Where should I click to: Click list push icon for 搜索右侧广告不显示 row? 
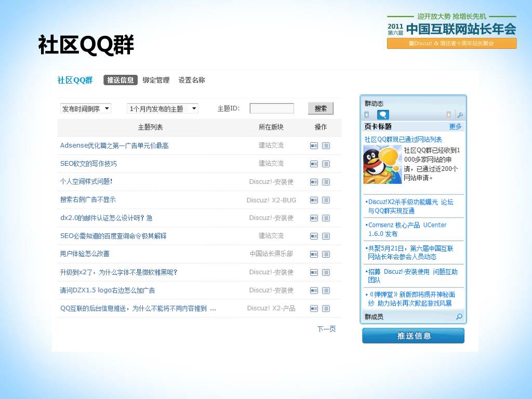point(326,200)
